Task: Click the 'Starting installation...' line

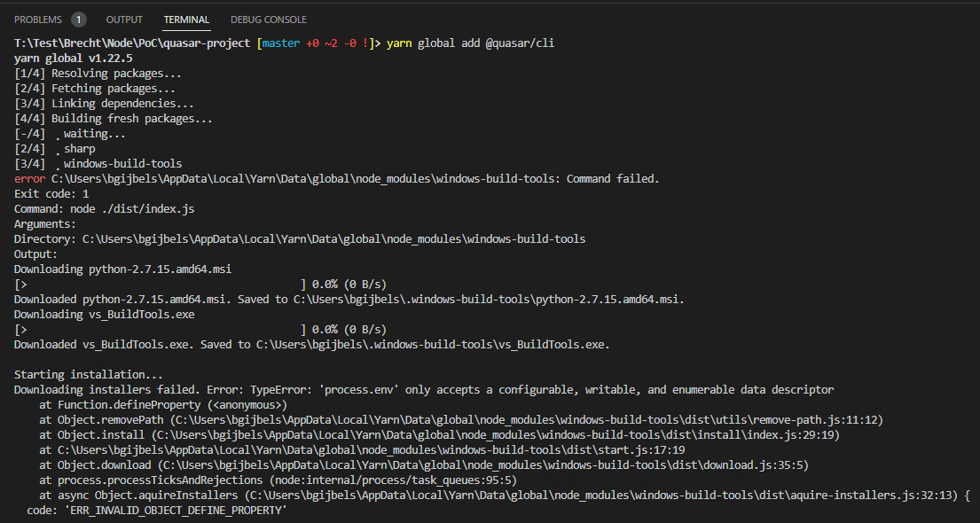Action: pos(88,374)
